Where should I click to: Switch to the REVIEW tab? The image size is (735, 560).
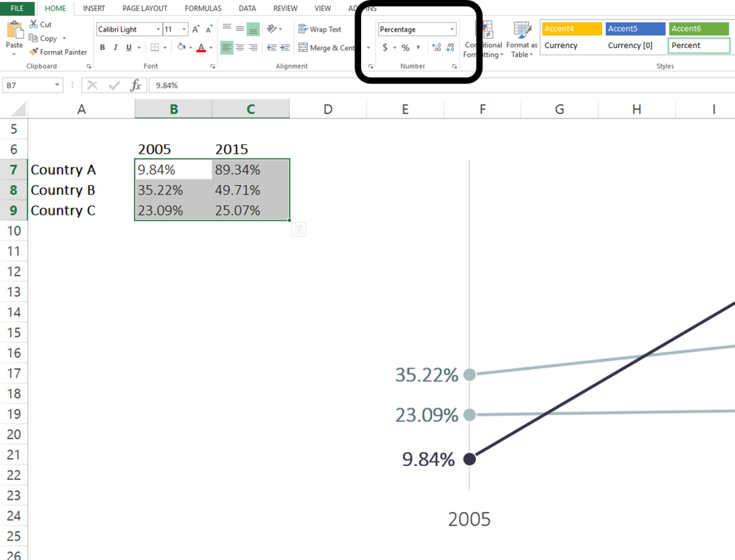pyautogui.click(x=286, y=9)
